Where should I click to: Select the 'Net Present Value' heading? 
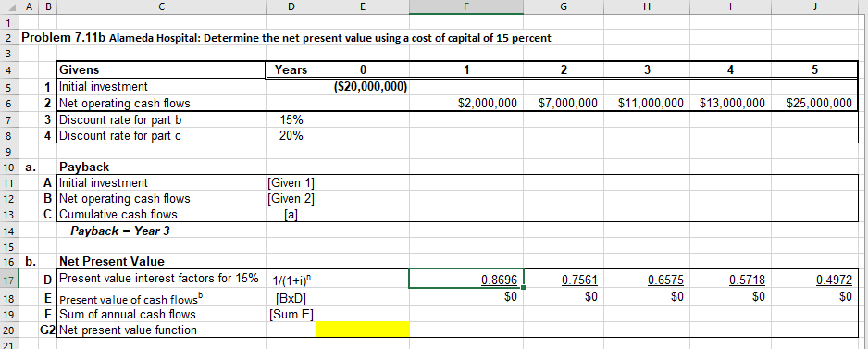(x=112, y=261)
